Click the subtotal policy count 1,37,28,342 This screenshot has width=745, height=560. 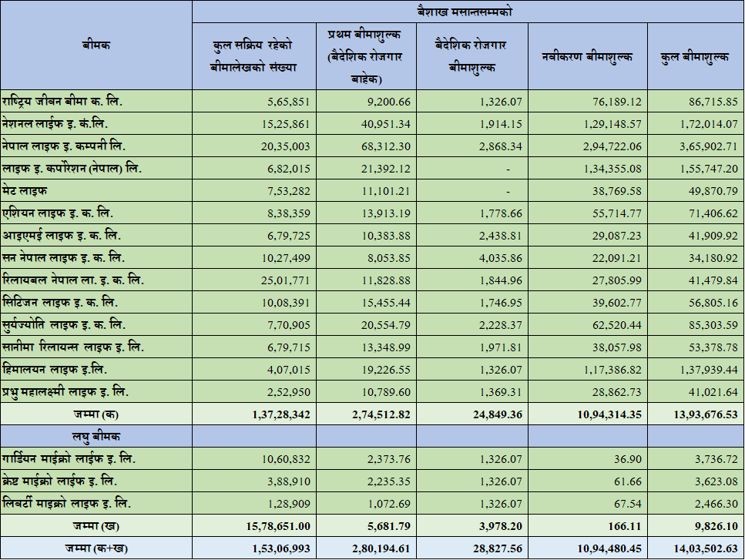point(281,414)
